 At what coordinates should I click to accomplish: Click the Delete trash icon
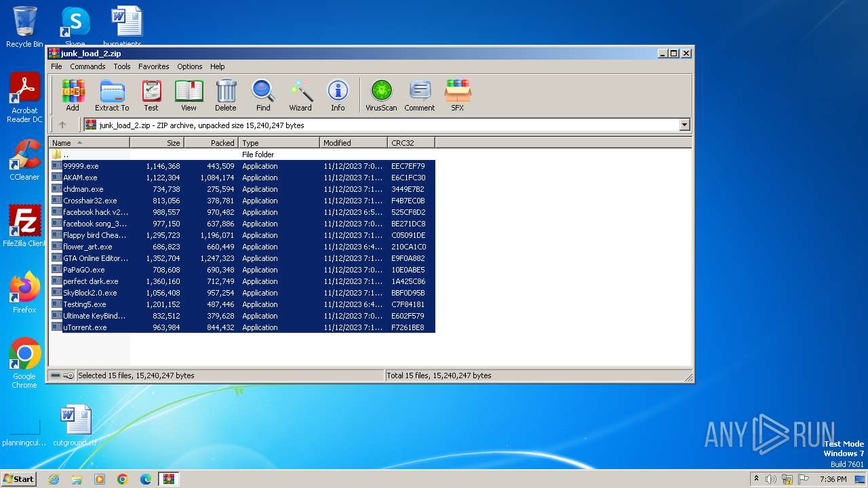226,96
